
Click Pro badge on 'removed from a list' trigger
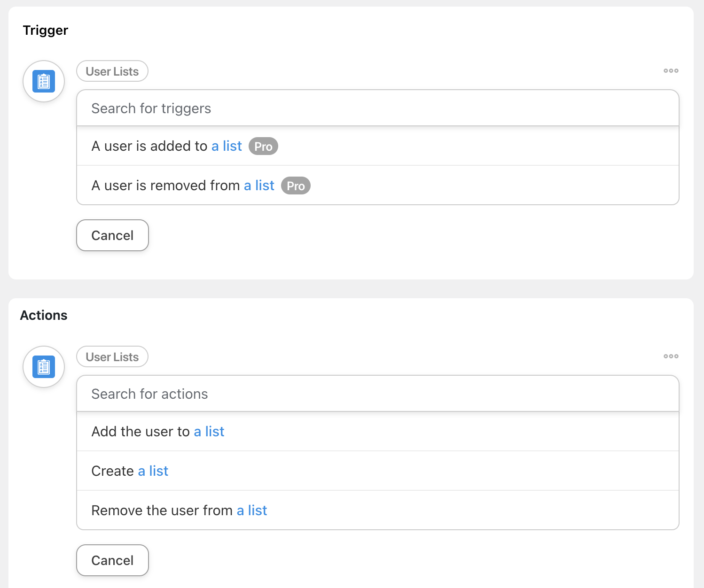(296, 186)
